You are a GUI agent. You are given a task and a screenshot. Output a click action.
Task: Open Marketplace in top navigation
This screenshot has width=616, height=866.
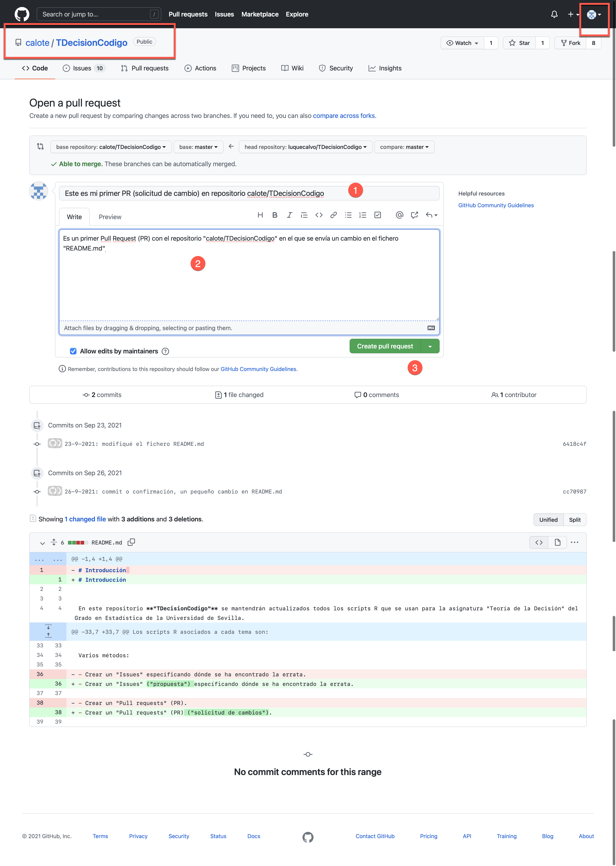(260, 14)
